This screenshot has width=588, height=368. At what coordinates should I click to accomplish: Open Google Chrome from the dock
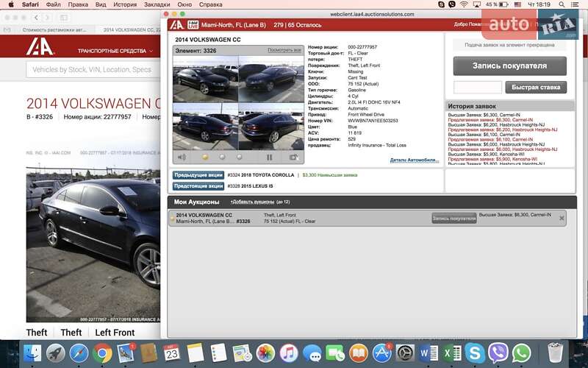point(103,353)
